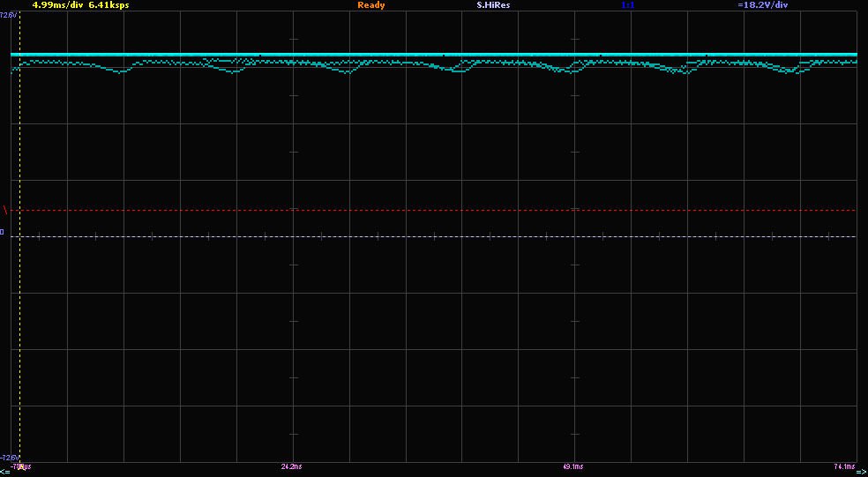This screenshot has width=868, height=477.
Task: Click the zero-volt ground marker on left edge
Action: pos(3,233)
